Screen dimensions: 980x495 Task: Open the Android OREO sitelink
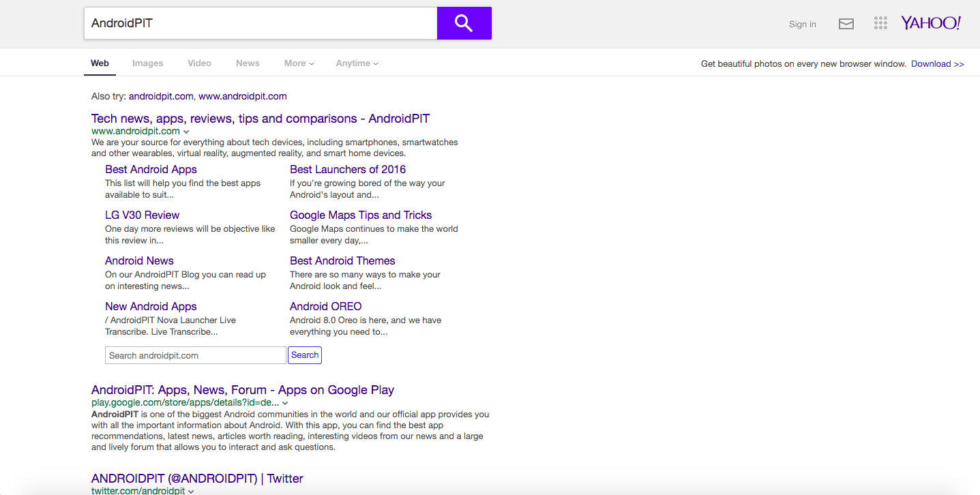[326, 306]
